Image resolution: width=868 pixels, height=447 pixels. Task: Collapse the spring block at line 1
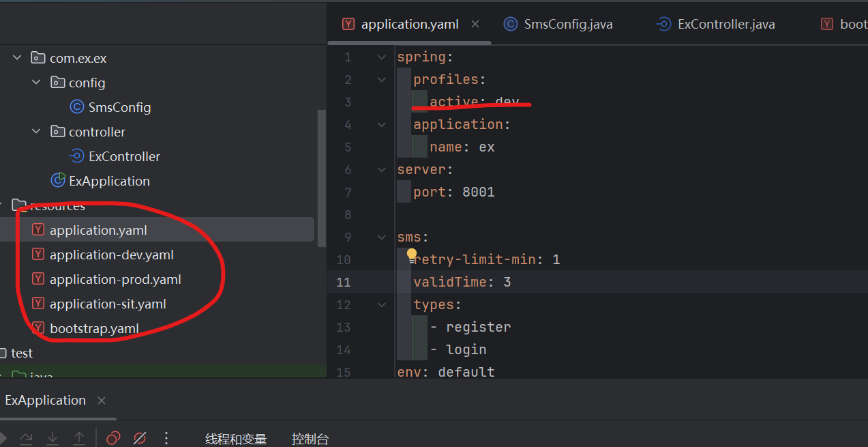[x=380, y=57]
